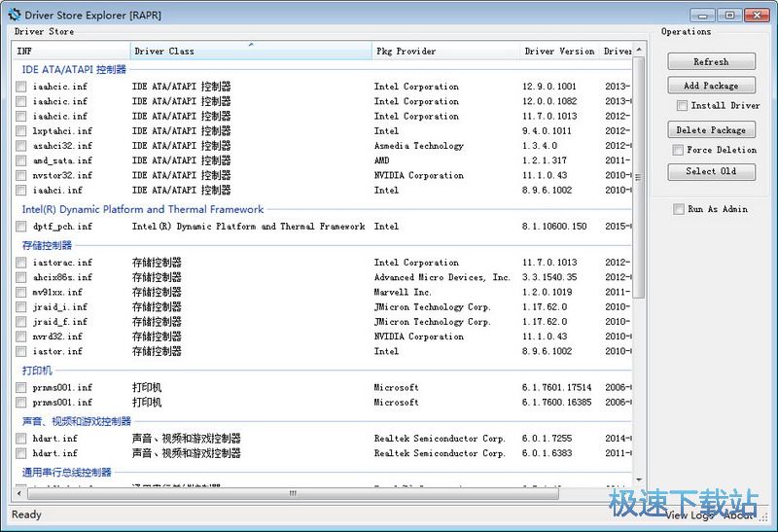Open the View Logs link
The image size is (778, 532).
click(x=690, y=515)
